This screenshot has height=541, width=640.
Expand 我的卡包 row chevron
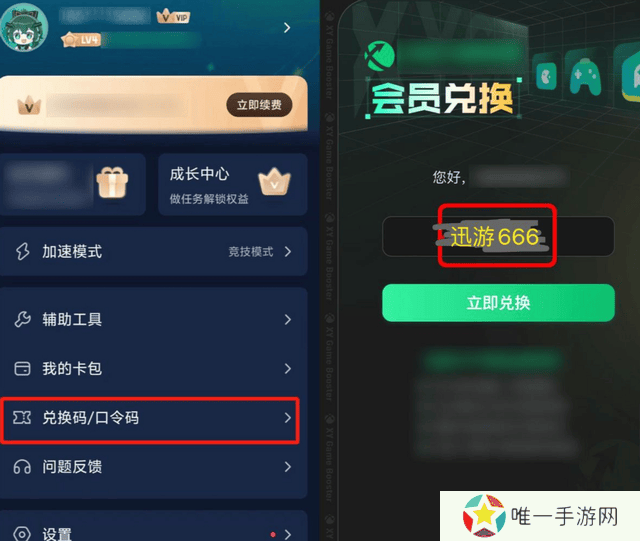pos(288,369)
